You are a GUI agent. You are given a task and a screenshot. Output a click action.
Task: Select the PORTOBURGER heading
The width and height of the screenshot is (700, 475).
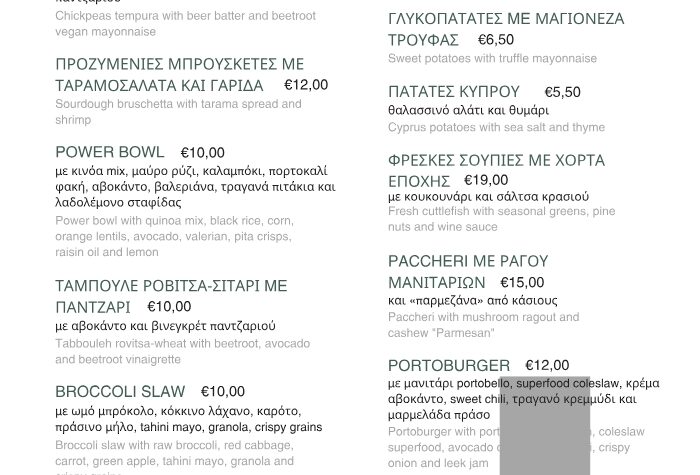(448, 365)
